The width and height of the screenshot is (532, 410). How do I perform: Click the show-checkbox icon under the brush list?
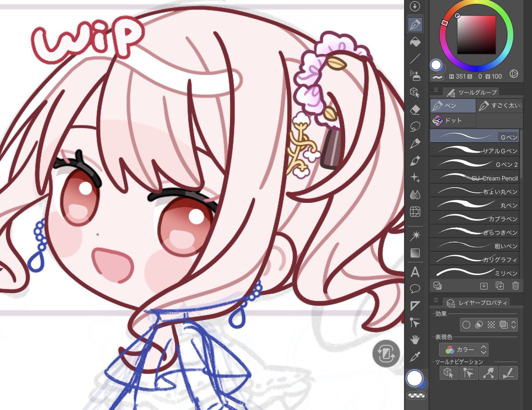[438, 286]
